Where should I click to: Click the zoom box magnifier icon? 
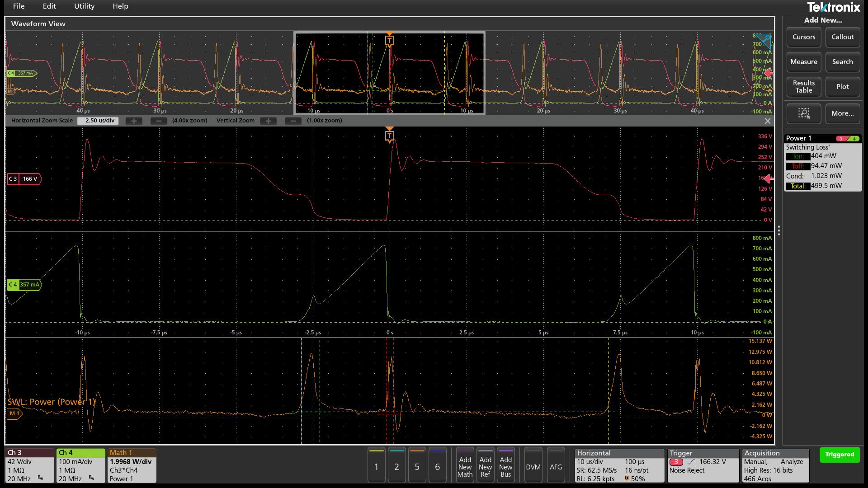803,113
